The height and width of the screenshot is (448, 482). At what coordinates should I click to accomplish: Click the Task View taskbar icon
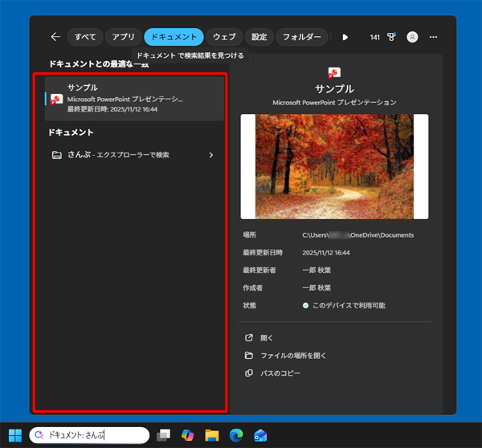(x=164, y=435)
